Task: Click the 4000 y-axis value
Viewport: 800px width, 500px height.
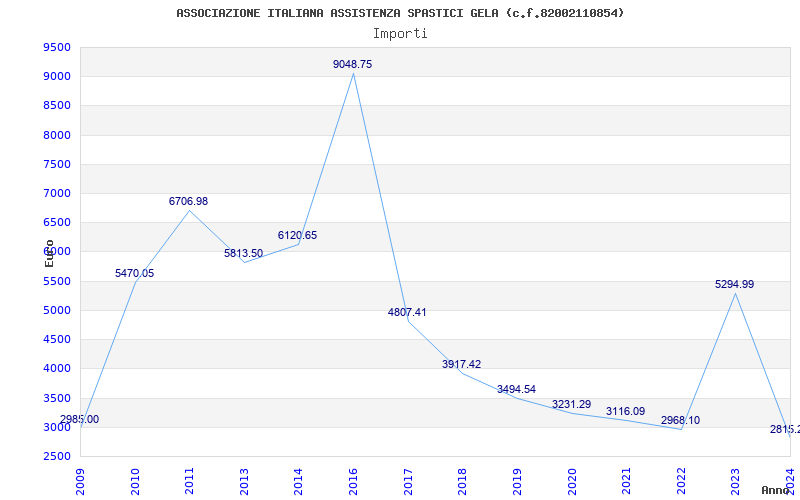Action: [57, 368]
